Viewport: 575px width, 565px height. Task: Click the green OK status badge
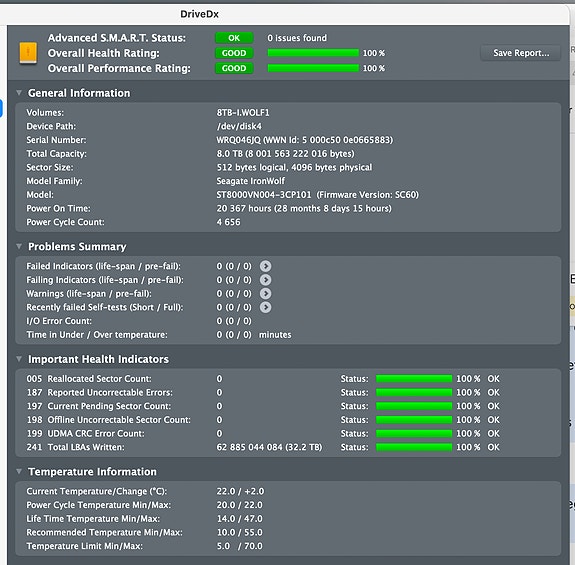click(234, 38)
